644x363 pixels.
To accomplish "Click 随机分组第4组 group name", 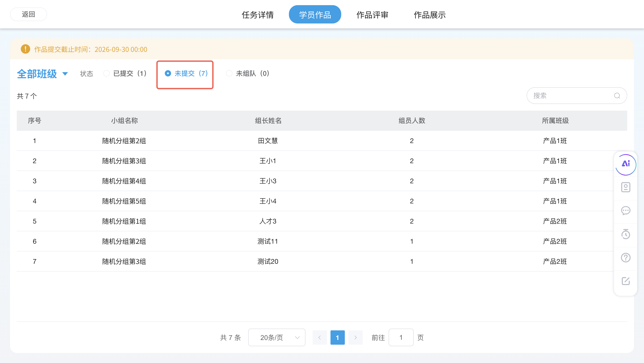I will tap(124, 181).
